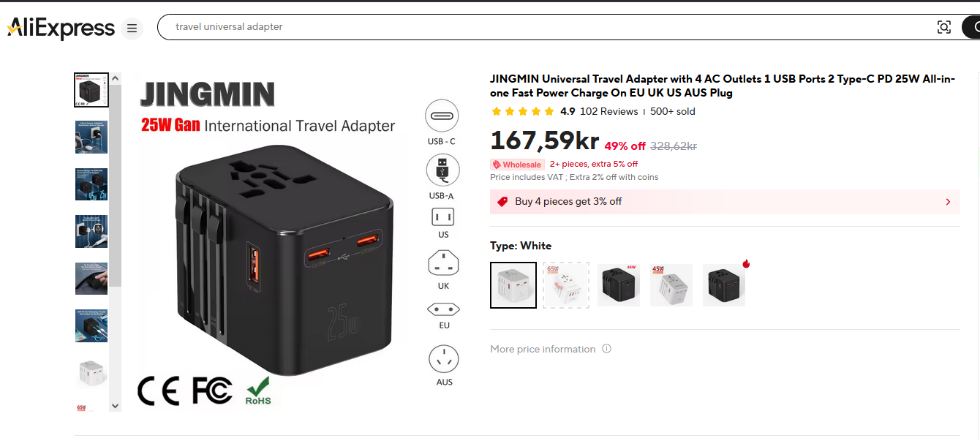980x441 pixels.
Task: Click the image search camera icon
Action: (x=944, y=27)
